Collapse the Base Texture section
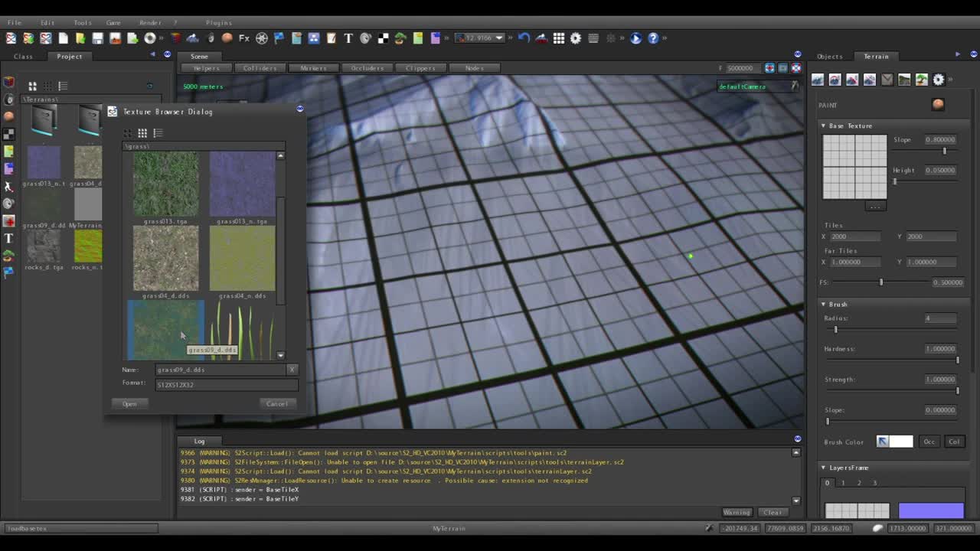This screenshot has height=551, width=980. (824, 126)
